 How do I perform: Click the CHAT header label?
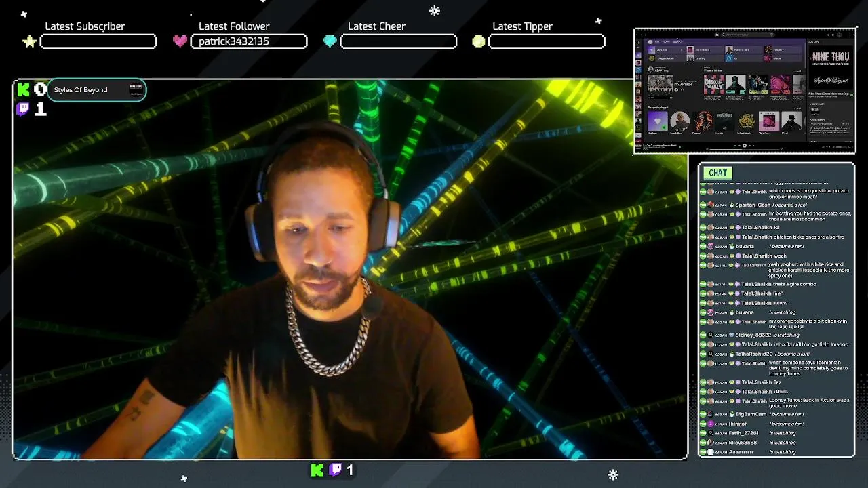(717, 173)
